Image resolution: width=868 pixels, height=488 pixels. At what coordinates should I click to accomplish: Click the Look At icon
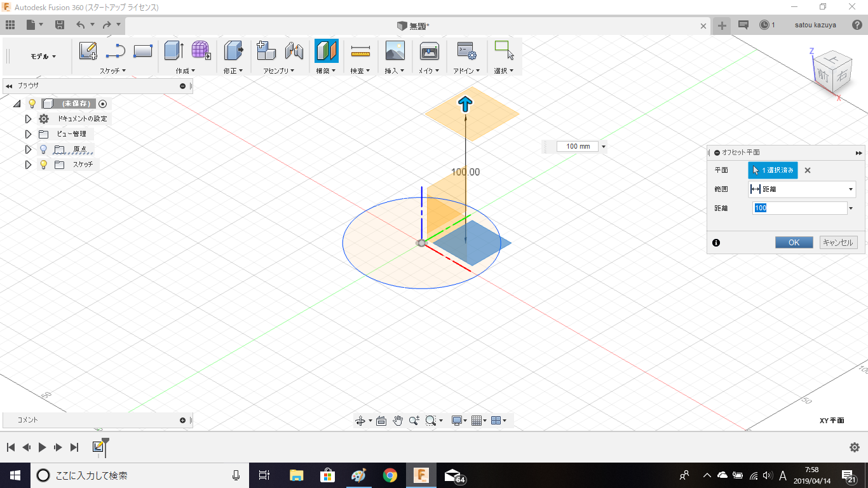pos(381,421)
